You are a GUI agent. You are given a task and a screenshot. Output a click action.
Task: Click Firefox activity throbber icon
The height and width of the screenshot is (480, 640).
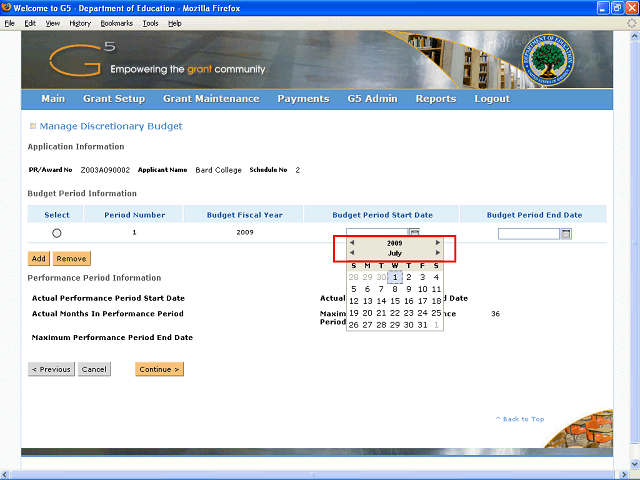point(632,23)
